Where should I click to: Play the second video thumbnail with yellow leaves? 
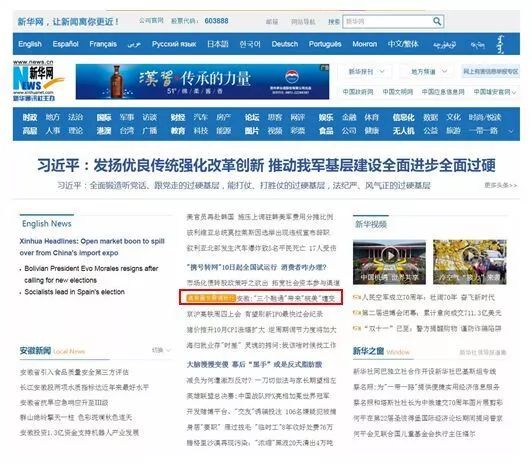click(x=470, y=262)
